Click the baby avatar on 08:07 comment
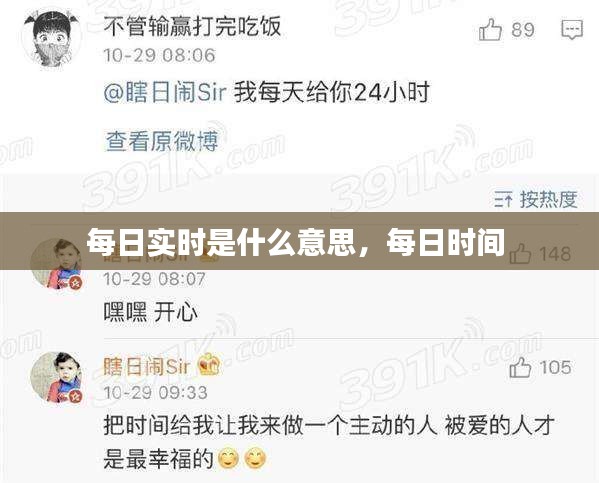The image size is (599, 483). point(57,264)
